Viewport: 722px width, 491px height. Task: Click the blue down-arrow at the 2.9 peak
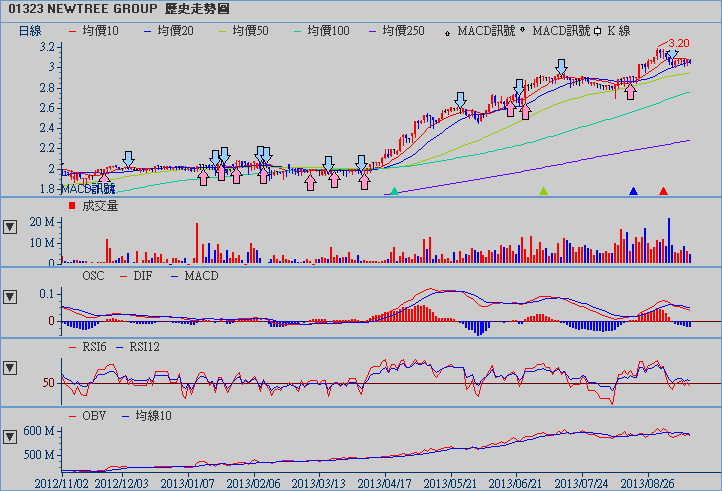[559, 69]
